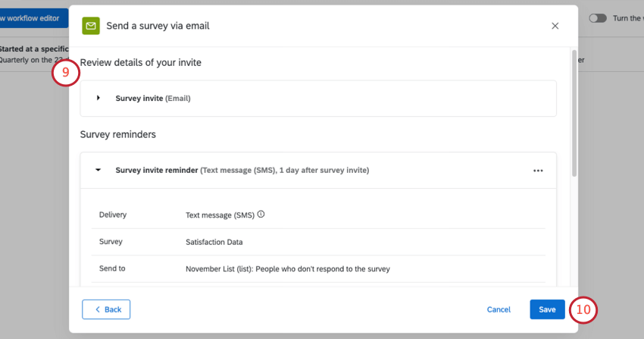Expand the Survey invite (Email) section
Screen dimensions: 644x339
click(x=98, y=98)
